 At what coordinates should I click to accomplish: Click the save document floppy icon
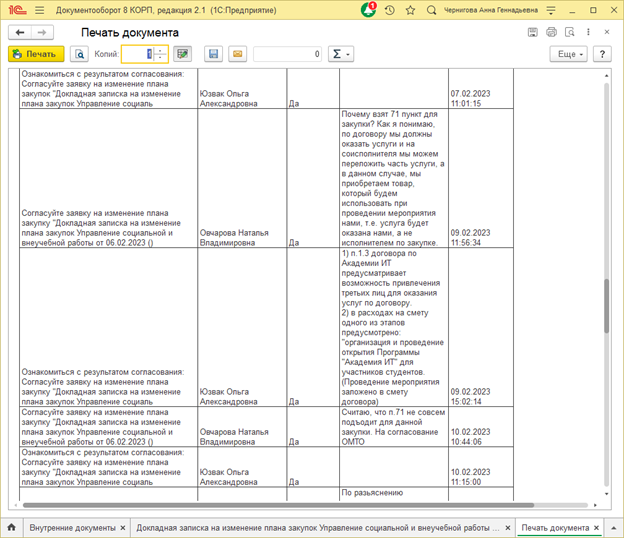coord(213,54)
